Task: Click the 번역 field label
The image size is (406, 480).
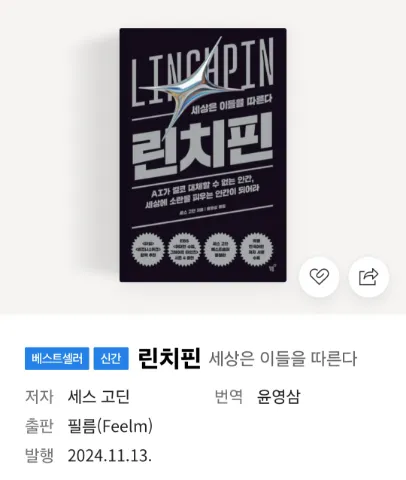Action: pyautogui.click(x=229, y=397)
